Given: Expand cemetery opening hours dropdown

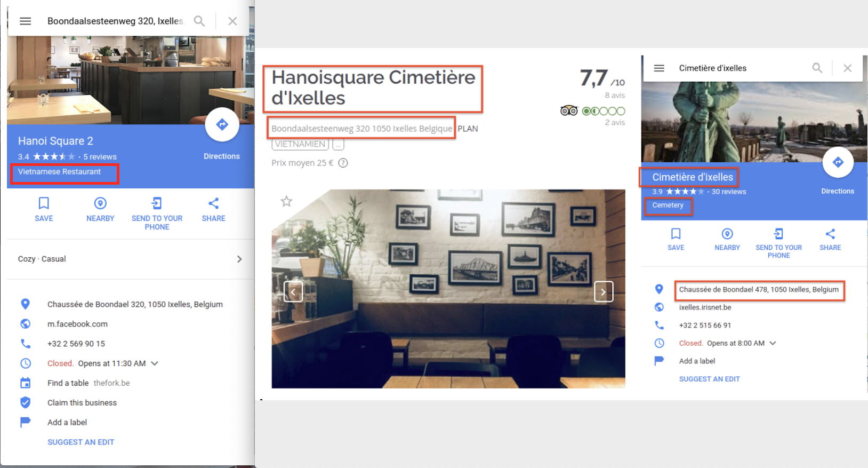Looking at the screenshot, I should click(x=773, y=343).
